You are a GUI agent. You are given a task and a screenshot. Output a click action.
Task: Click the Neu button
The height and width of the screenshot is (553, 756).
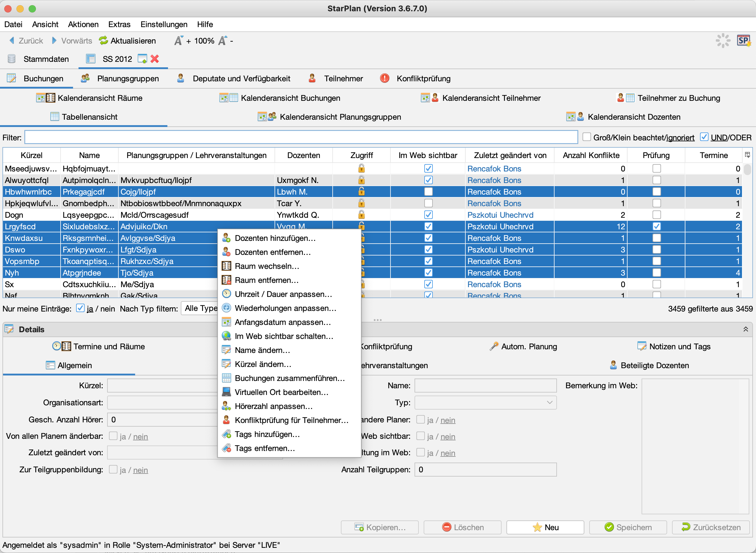(x=545, y=527)
